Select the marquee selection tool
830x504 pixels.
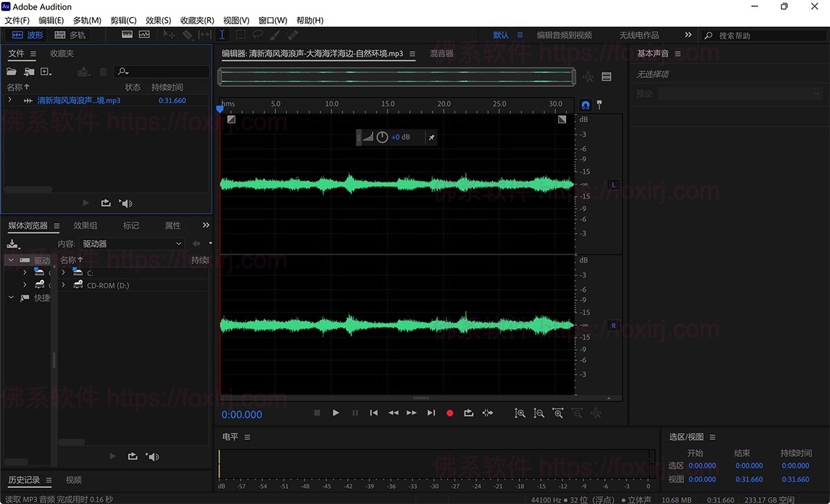pos(240,35)
